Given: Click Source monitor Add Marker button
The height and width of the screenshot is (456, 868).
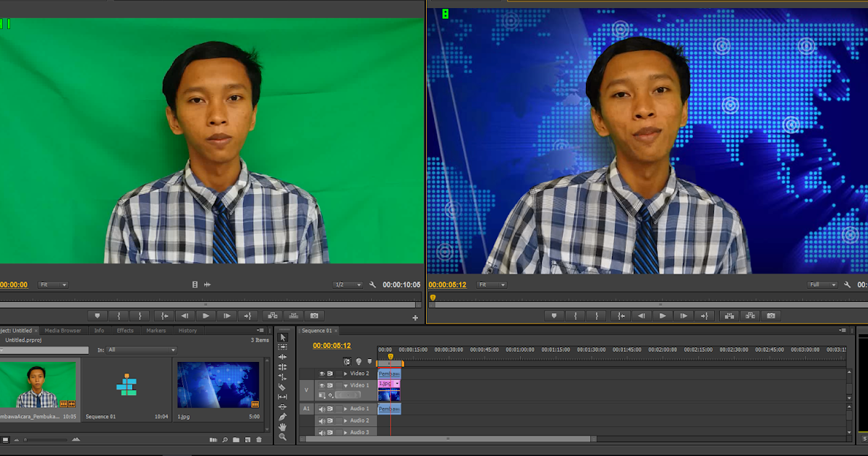Looking at the screenshot, I should coord(98,316).
